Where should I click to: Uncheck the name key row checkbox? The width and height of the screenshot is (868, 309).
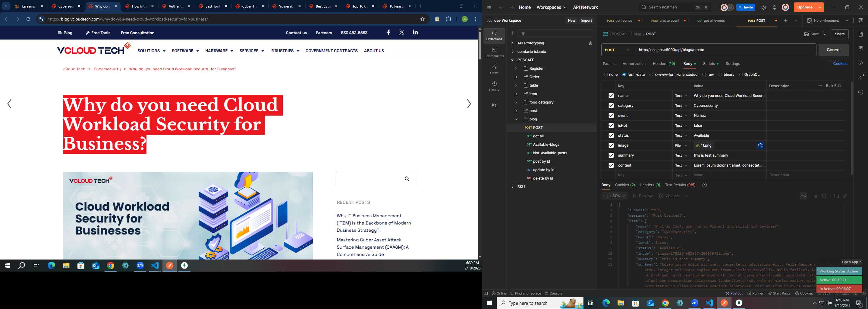tap(611, 96)
